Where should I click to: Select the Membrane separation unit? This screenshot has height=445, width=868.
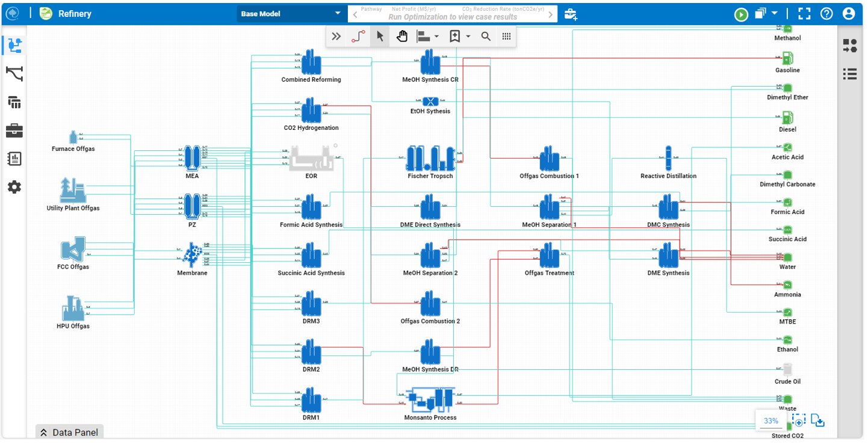(192, 256)
